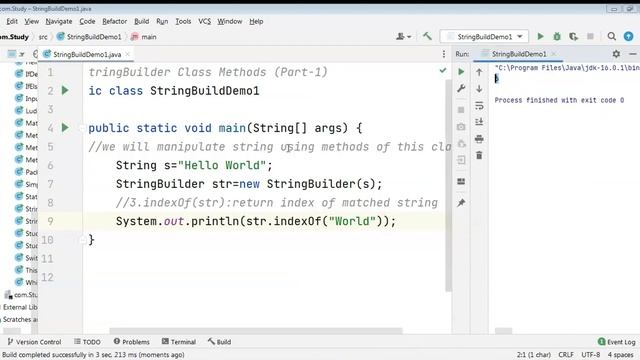This screenshot has height=360, width=640.
Task: Click the main method breadcrumb
Action: coord(144,37)
